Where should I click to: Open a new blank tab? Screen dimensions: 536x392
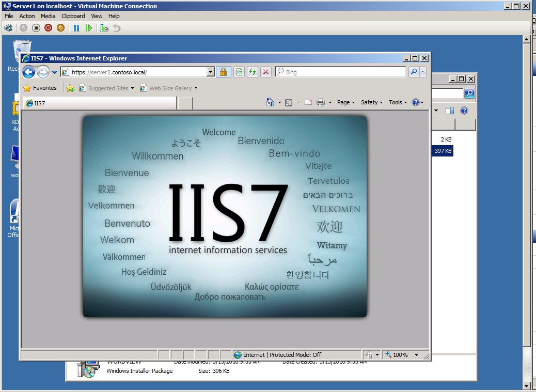click(185, 103)
